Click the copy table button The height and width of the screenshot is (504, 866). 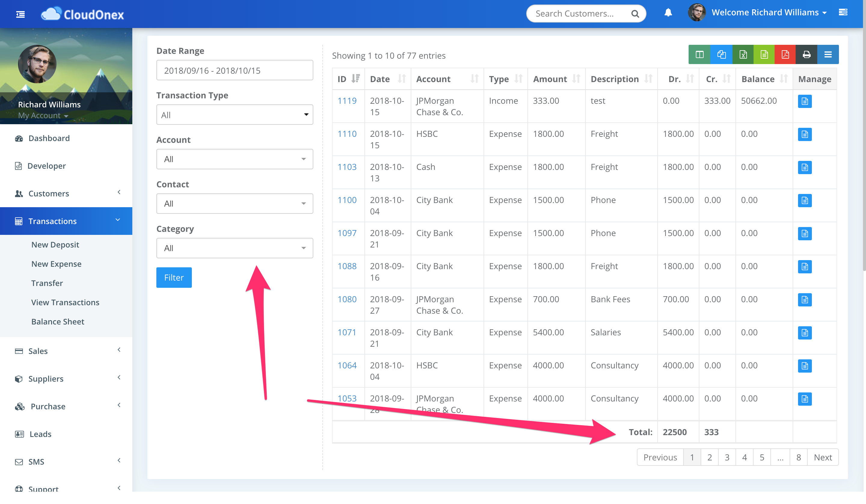point(721,54)
